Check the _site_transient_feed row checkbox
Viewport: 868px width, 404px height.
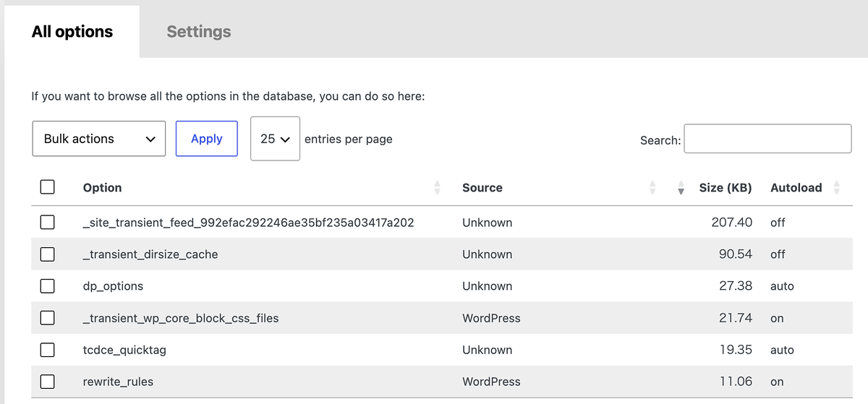pos(48,223)
